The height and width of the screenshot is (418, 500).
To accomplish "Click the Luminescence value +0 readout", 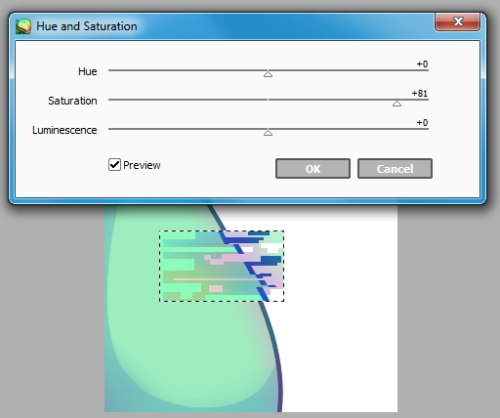I will click(422, 123).
